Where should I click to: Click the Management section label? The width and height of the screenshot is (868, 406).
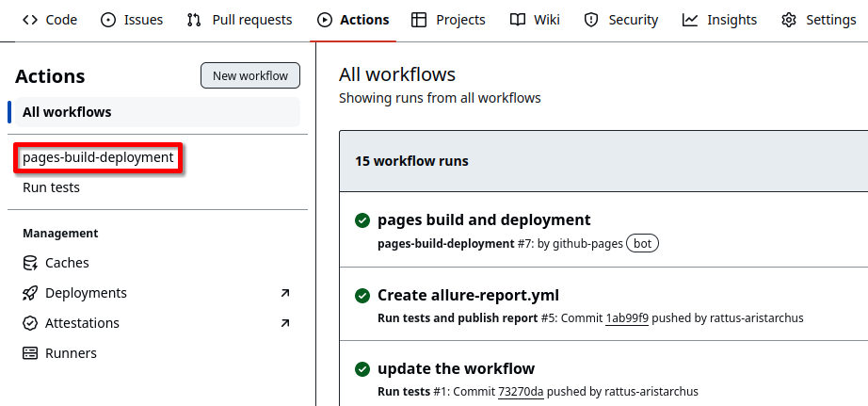(x=60, y=234)
